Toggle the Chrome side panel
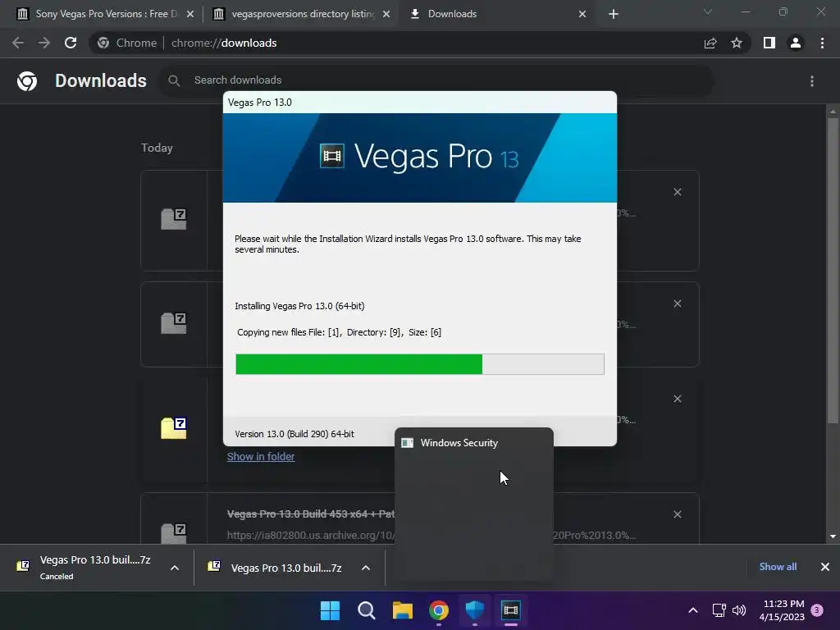The width and height of the screenshot is (840, 630). [x=769, y=43]
